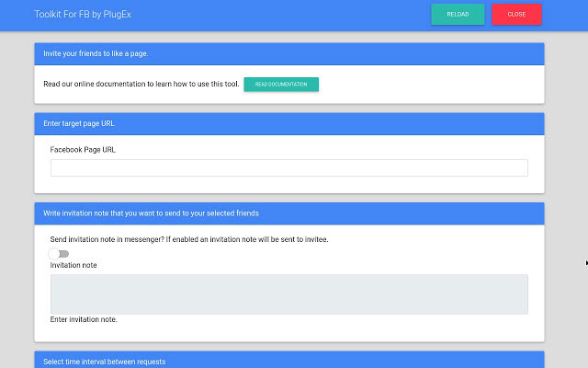Click the green RELOAD button
588x368 pixels.
458,14
